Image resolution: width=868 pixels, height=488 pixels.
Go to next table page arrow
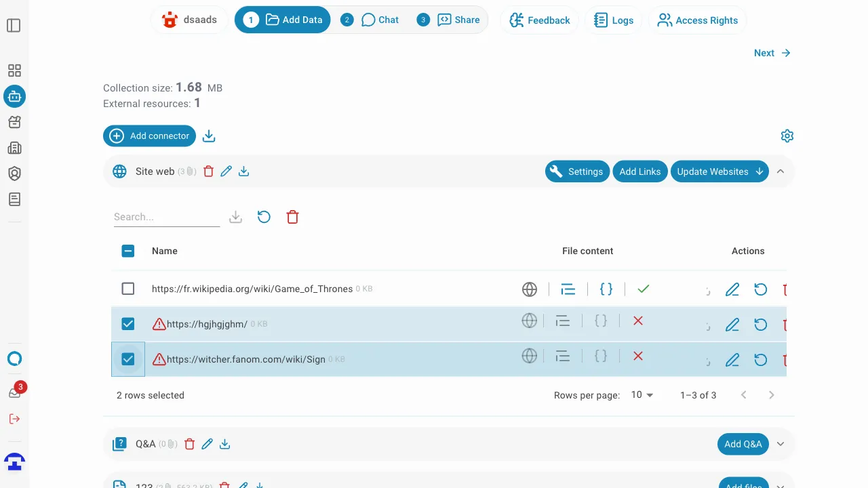(x=771, y=395)
